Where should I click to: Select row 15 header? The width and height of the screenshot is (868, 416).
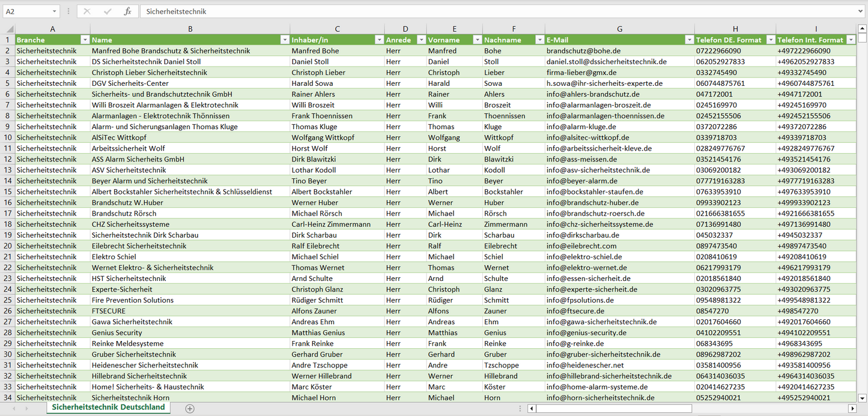click(x=7, y=191)
